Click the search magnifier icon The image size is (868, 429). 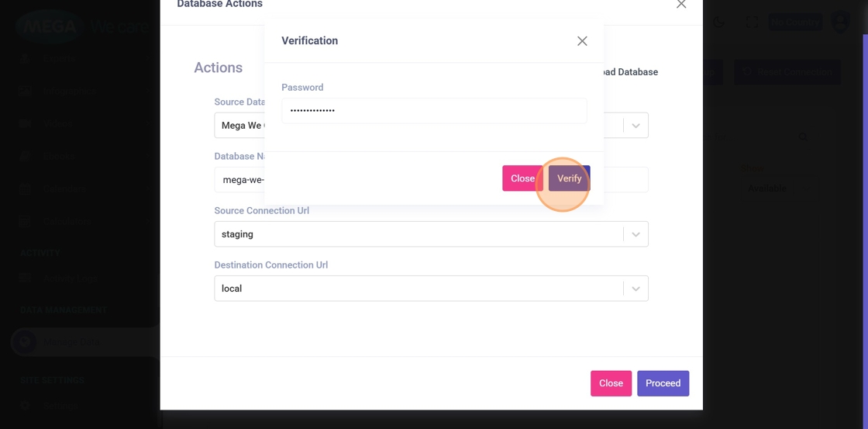click(803, 137)
